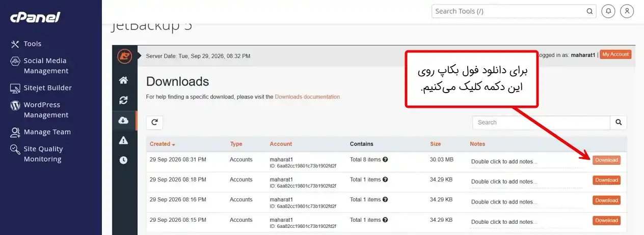Screen dimensions: 644x235
Task: Open the notifications bell icon
Action: (x=608, y=11)
